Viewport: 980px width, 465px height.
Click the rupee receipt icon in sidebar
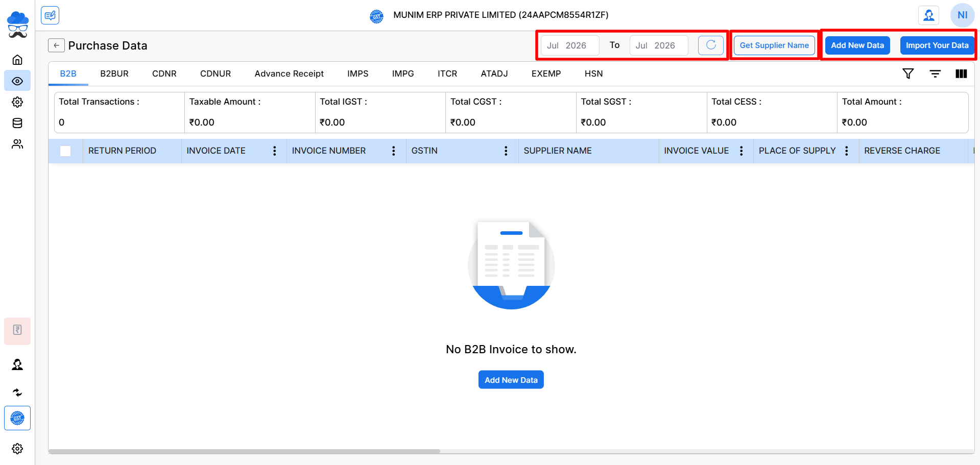coord(17,330)
